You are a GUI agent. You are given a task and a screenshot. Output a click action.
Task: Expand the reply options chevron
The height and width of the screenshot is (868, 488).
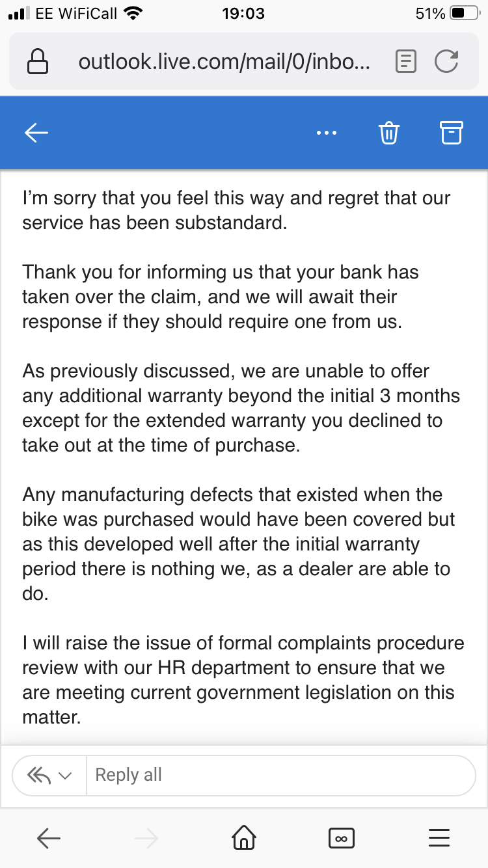(x=66, y=775)
